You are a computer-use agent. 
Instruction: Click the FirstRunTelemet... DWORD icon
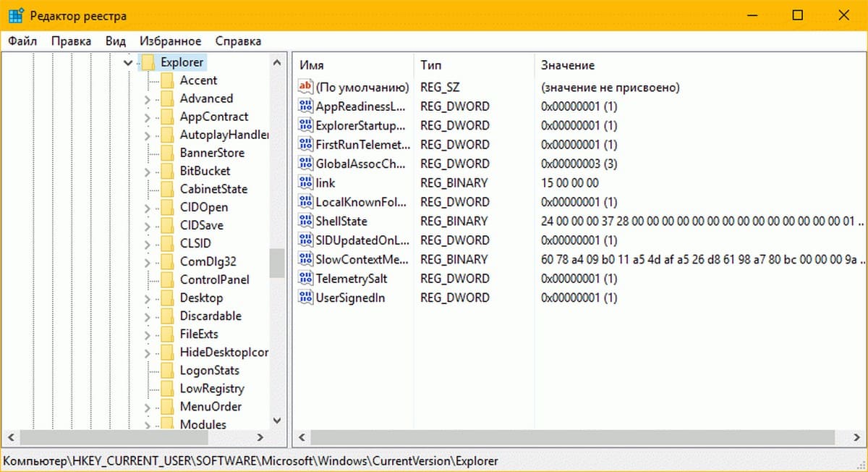click(305, 145)
